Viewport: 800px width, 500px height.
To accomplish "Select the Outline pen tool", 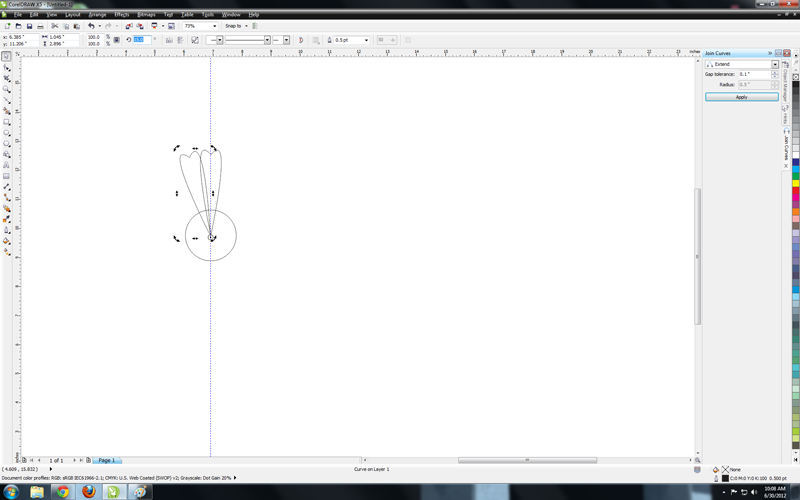I will [x=7, y=230].
